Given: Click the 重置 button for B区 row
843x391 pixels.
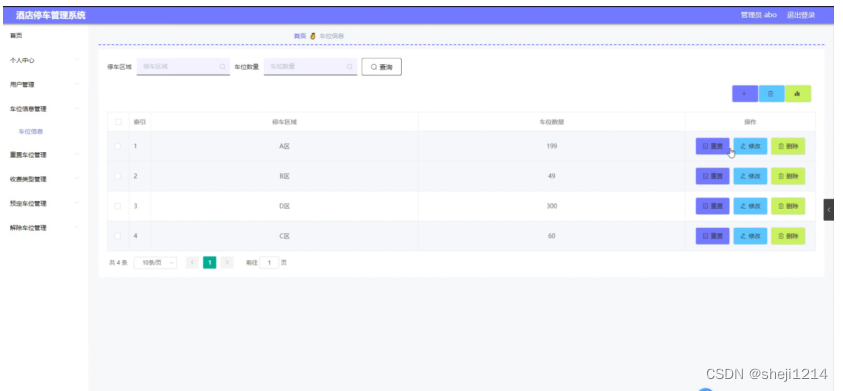Looking at the screenshot, I should [712, 176].
